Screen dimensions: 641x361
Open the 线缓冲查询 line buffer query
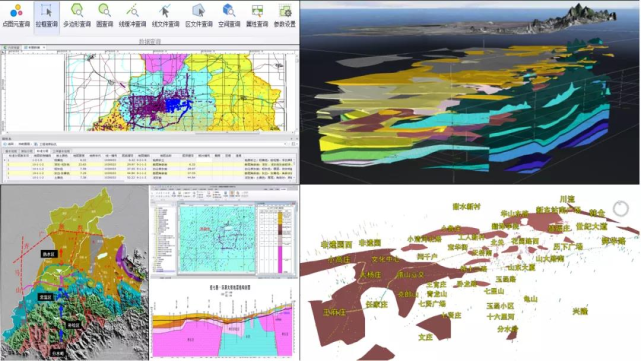132,16
